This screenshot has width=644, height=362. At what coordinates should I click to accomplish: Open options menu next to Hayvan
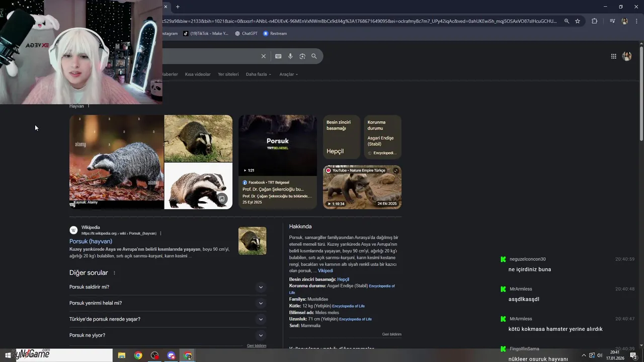click(x=89, y=106)
